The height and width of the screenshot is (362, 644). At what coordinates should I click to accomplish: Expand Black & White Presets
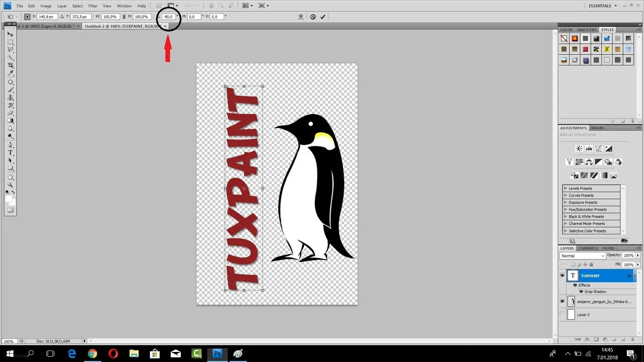click(x=566, y=216)
